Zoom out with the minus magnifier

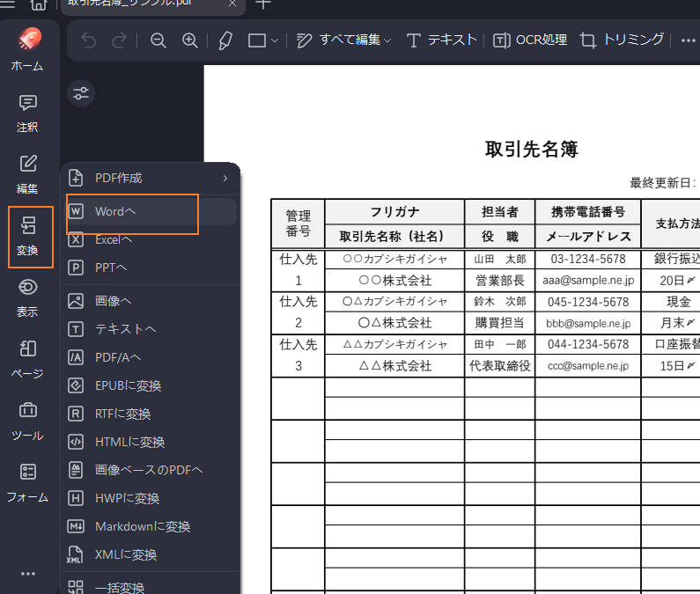[x=158, y=40]
